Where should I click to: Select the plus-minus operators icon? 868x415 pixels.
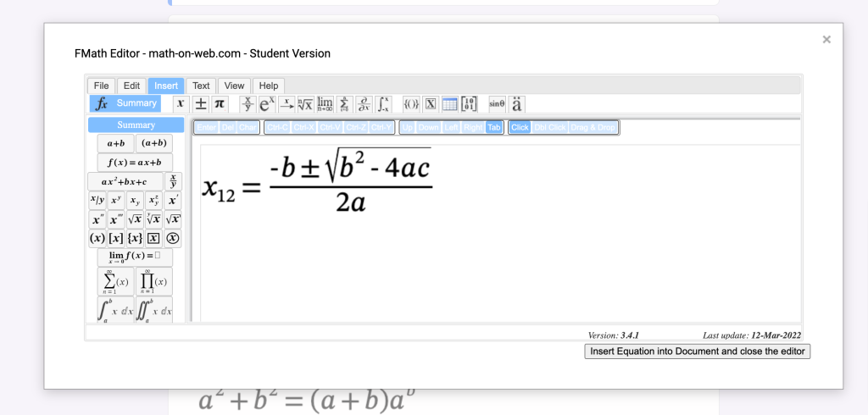[200, 103]
